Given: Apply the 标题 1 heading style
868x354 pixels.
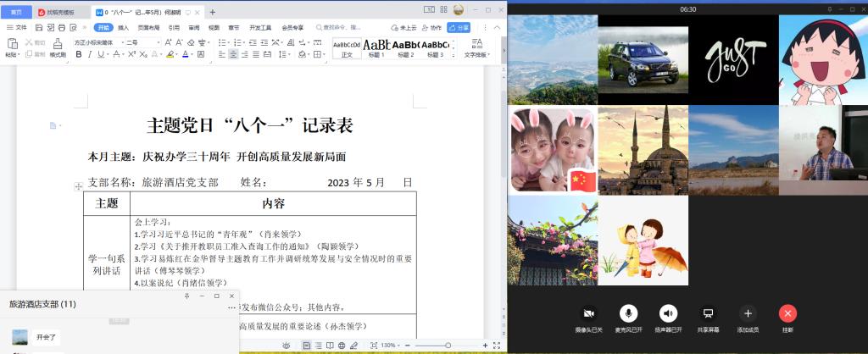Looking at the screenshot, I should (376, 47).
